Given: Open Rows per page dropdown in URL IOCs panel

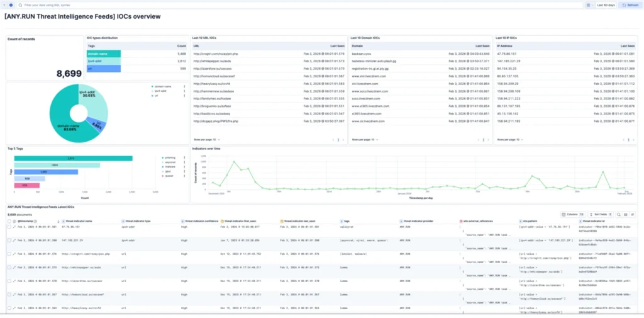Looking at the screenshot, I should (206, 139).
